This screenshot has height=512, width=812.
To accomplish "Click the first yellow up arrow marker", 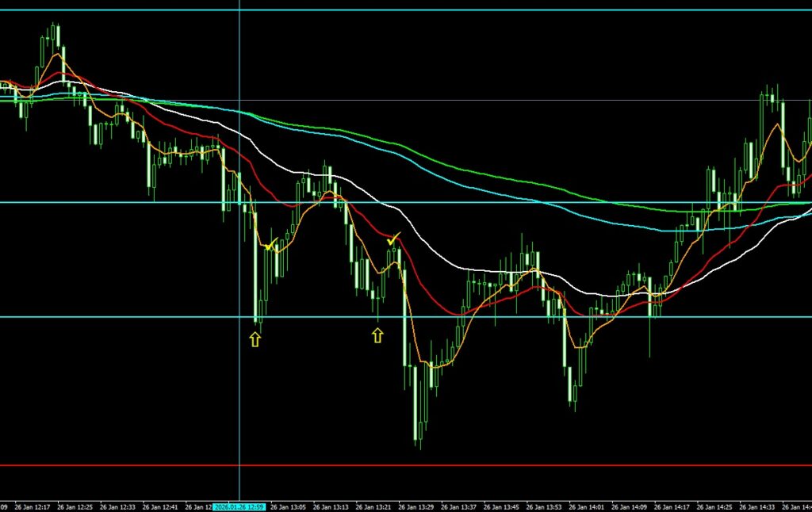I will 255,339.
